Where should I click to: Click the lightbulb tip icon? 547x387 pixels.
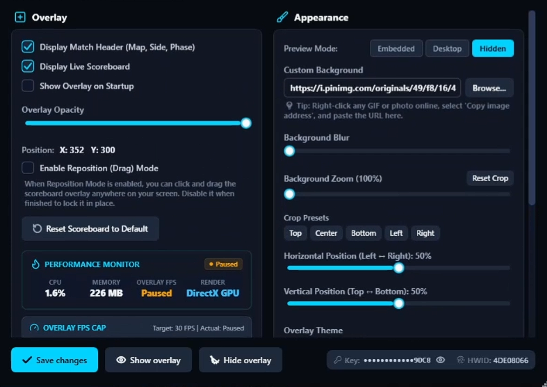[x=289, y=105]
